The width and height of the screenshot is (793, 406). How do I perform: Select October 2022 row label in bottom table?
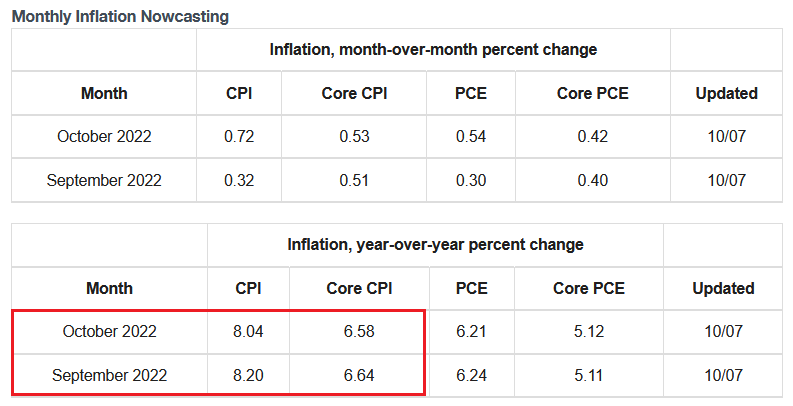110,332
